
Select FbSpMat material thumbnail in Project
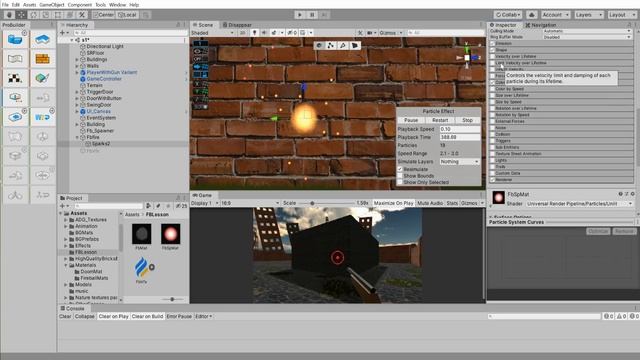171,234
